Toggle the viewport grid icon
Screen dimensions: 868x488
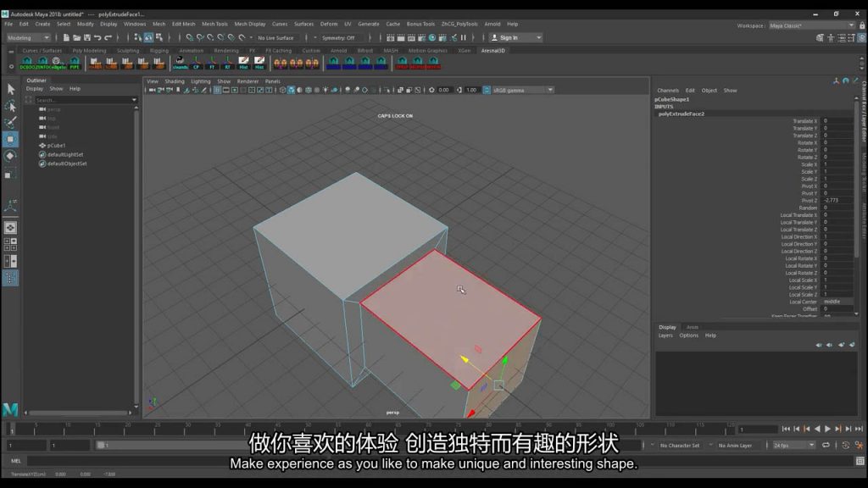pos(218,90)
